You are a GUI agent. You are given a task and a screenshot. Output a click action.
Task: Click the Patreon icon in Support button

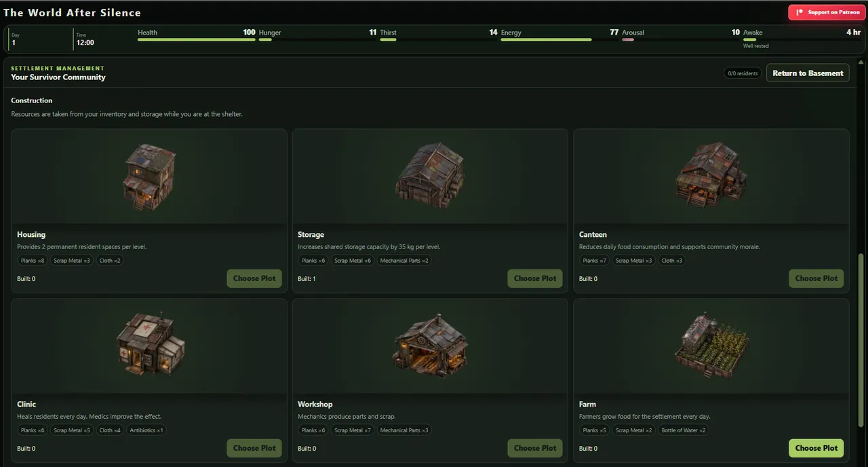pos(800,12)
